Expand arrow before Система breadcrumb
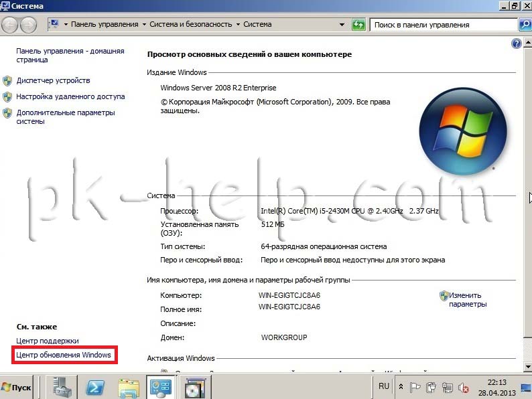 238,24
